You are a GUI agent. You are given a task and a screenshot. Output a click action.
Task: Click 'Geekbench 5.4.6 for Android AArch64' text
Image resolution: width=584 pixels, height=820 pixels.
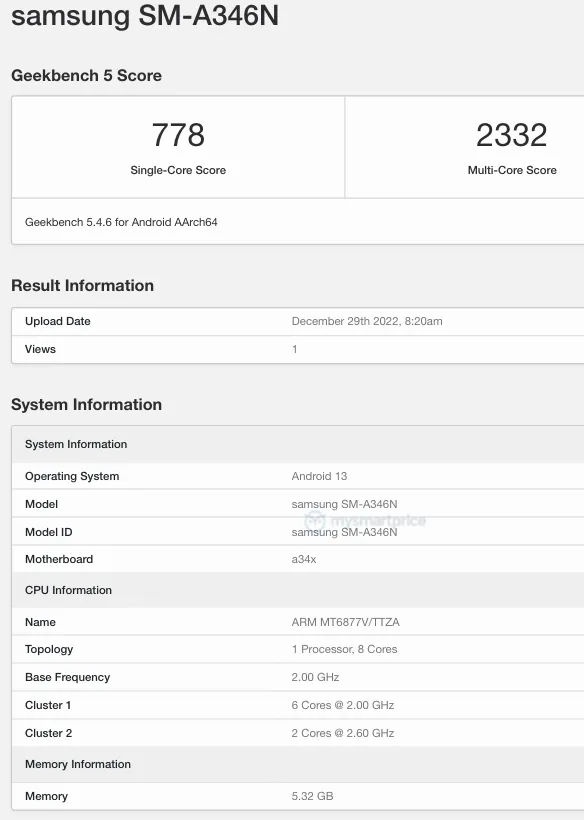(121, 222)
